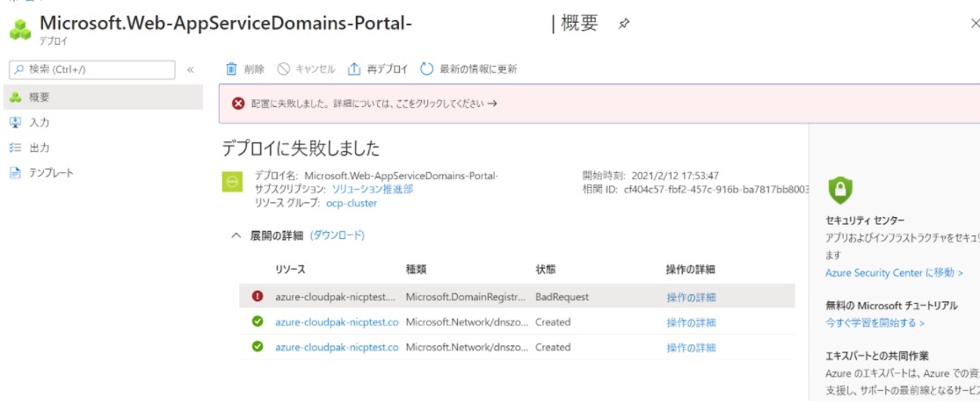Click the pin icon beside 概要 title

click(624, 24)
